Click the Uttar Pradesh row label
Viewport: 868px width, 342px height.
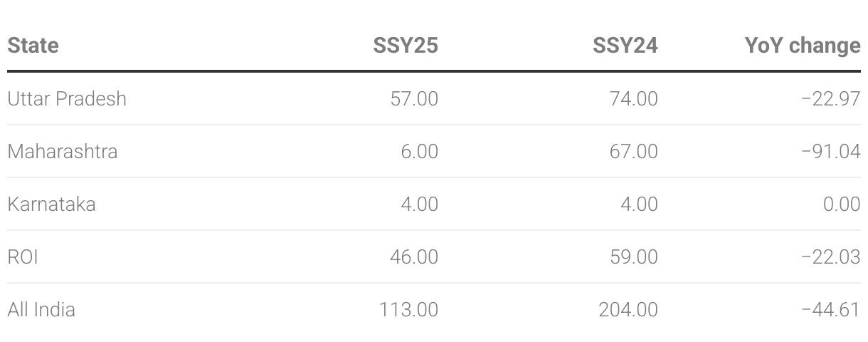pyautogui.click(x=67, y=98)
